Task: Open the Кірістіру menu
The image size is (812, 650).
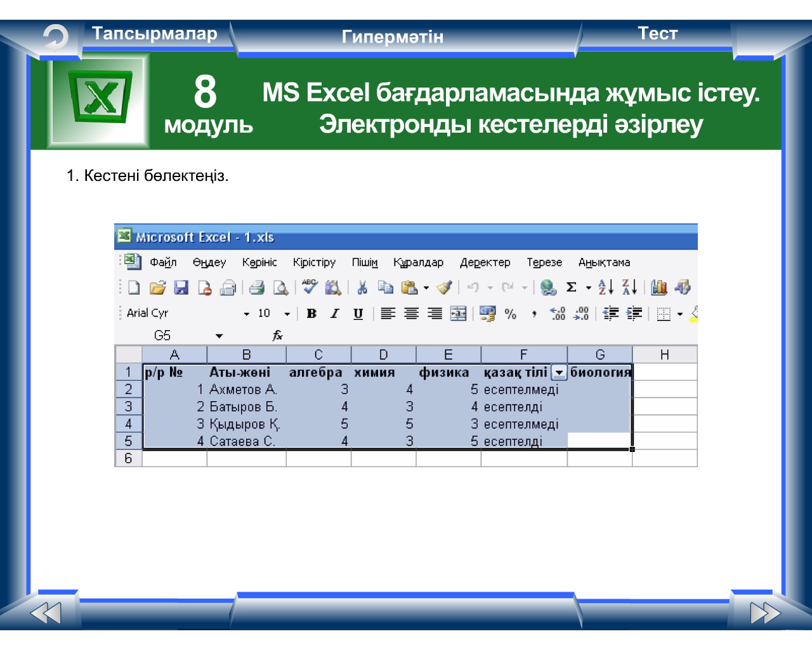Action: 314,262
